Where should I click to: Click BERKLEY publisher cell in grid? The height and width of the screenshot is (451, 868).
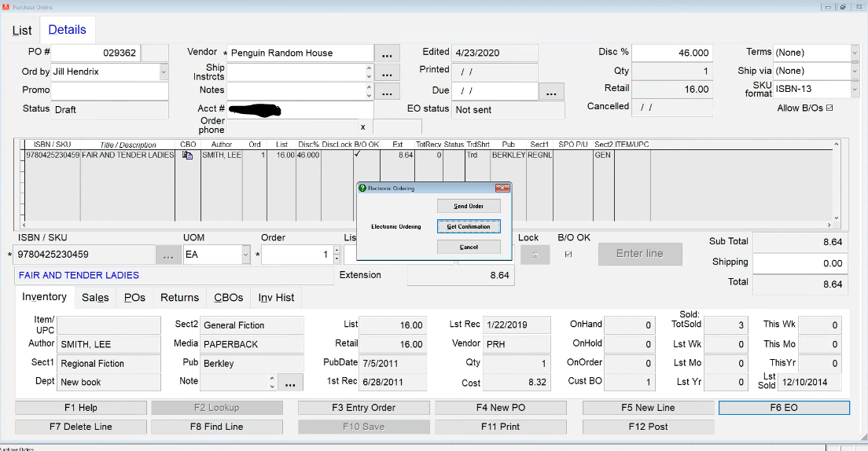click(x=508, y=156)
